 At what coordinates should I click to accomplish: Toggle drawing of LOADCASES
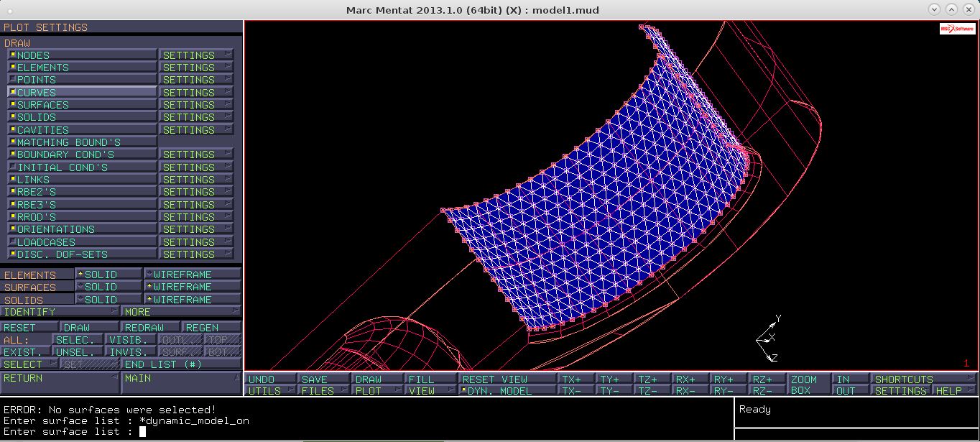tap(83, 242)
